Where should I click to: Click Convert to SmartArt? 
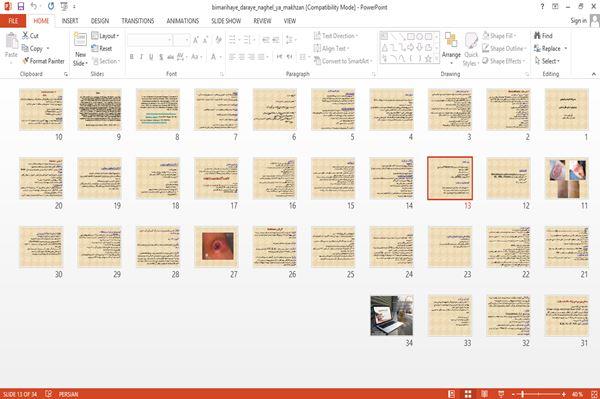click(343, 61)
